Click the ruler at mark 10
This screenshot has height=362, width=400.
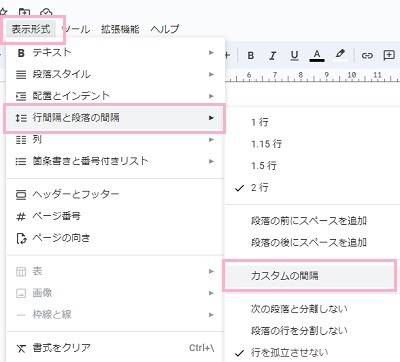[352, 75]
